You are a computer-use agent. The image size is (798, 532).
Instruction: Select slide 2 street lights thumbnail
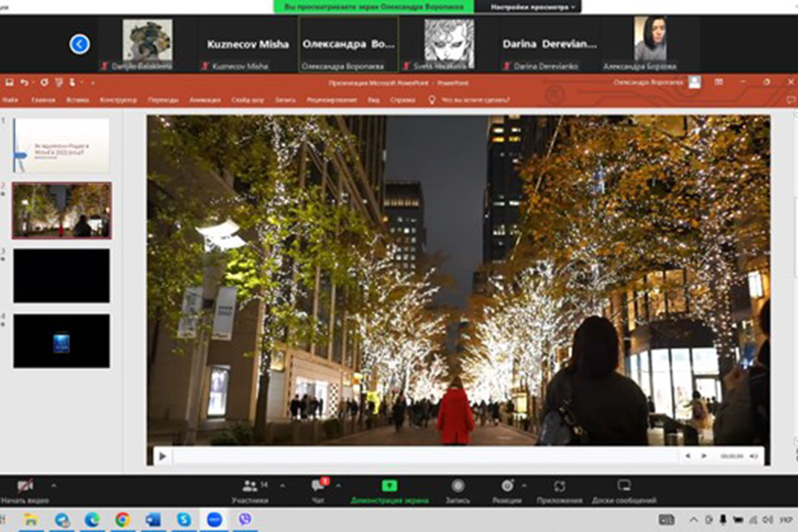[x=61, y=210]
